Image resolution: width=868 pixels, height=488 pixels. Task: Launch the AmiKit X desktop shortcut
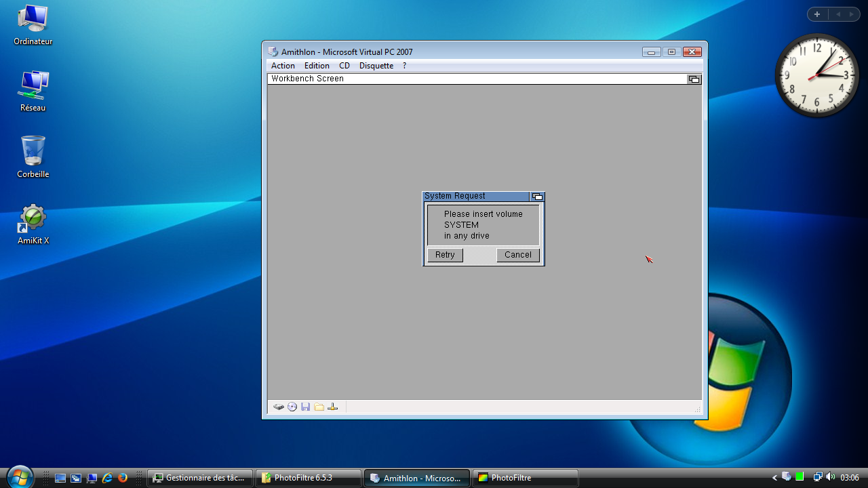[33, 224]
